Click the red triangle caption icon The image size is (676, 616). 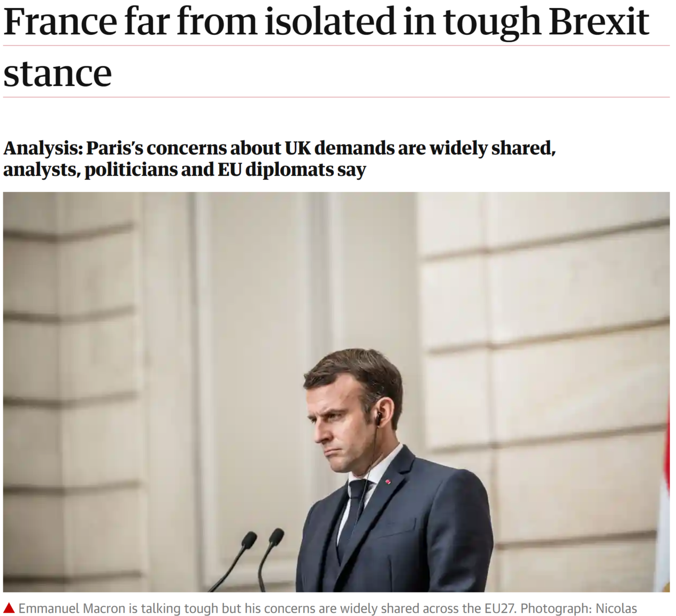9,608
